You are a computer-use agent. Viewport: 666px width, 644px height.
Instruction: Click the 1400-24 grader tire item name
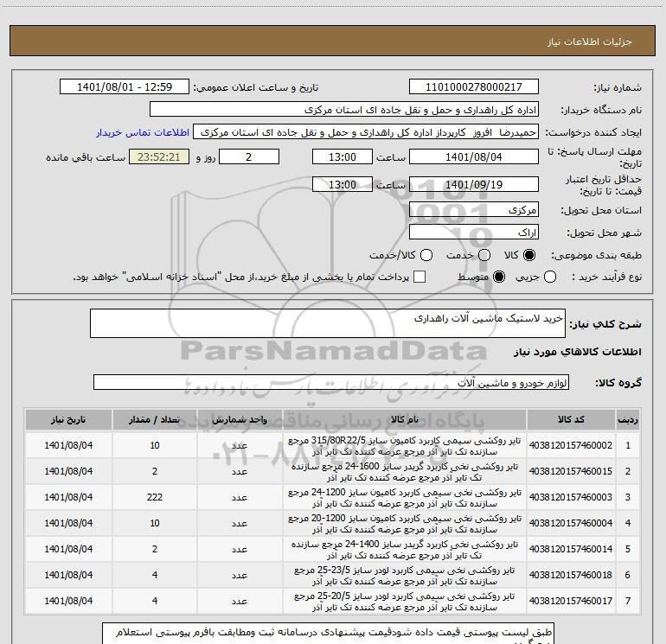click(x=405, y=549)
